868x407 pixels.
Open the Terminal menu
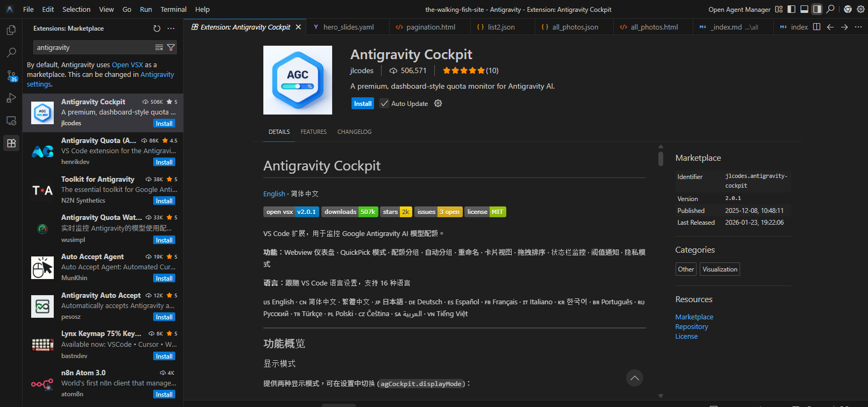pos(173,9)
